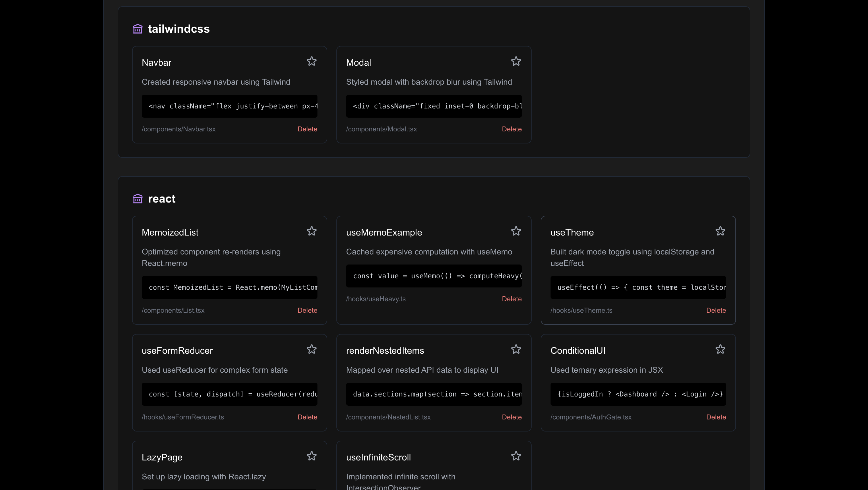The image size is (868, 490).
Task: Click the useMemoExample card title
Action: (x=384, y=232)
